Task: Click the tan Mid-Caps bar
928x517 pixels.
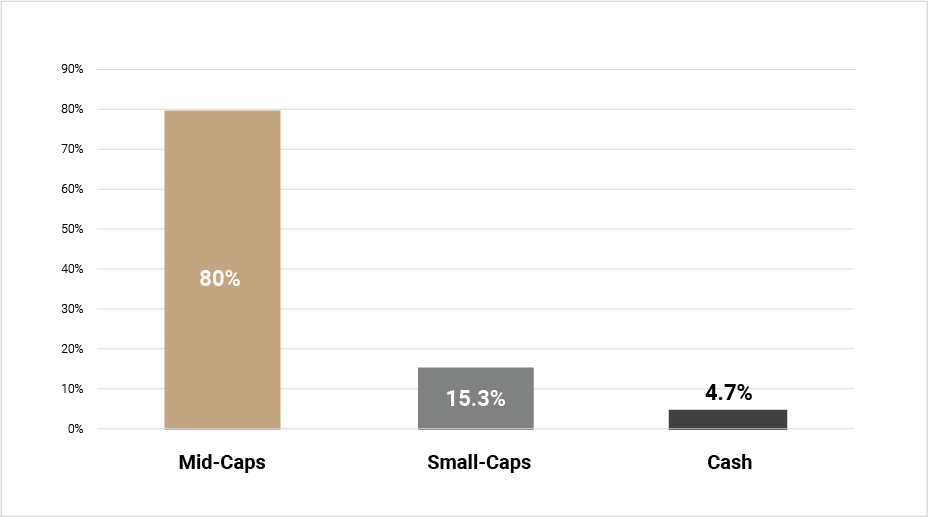Action: [x=223, y=270]
